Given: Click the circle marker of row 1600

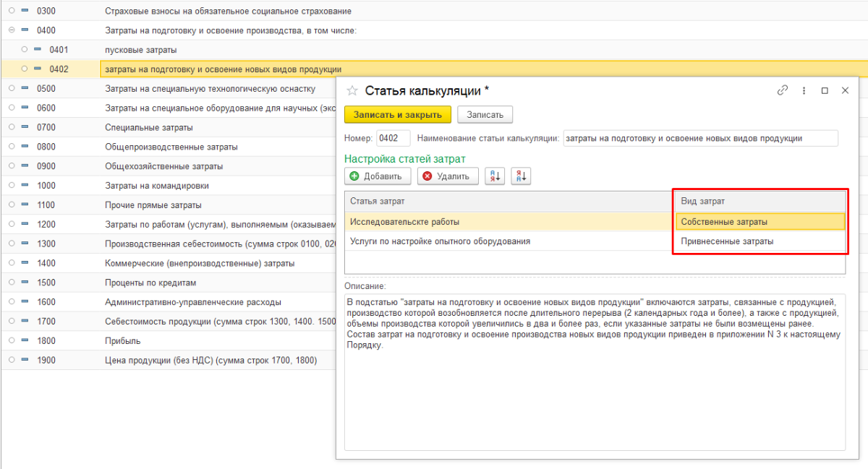Looking at the screenshot, I should click(11, 302).
